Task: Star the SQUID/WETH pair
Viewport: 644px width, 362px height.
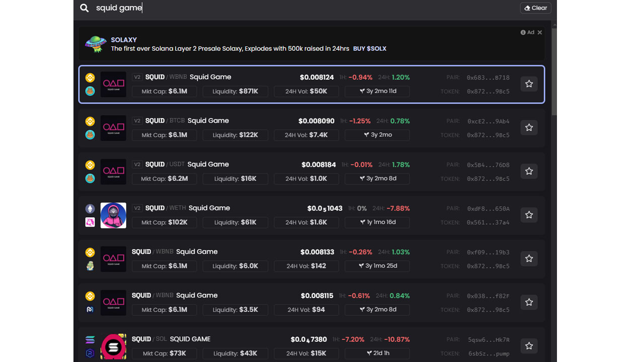Action: 529,215
